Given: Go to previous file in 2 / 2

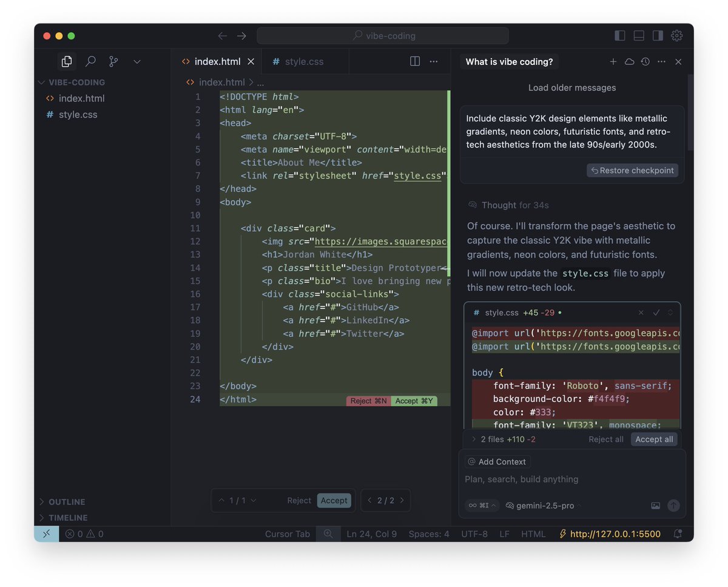Looking at the screenshot, I should tap(369, 501).
